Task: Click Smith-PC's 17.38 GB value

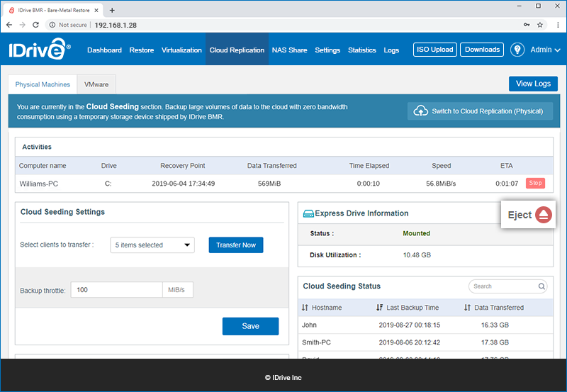Action: point(495,342)
